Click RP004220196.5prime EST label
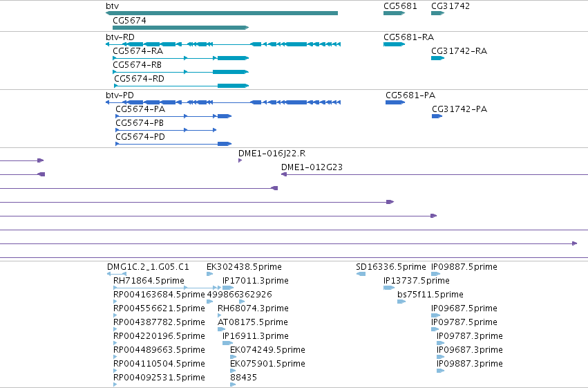Viewport: 588px width, 388px height. pos(159,336)
